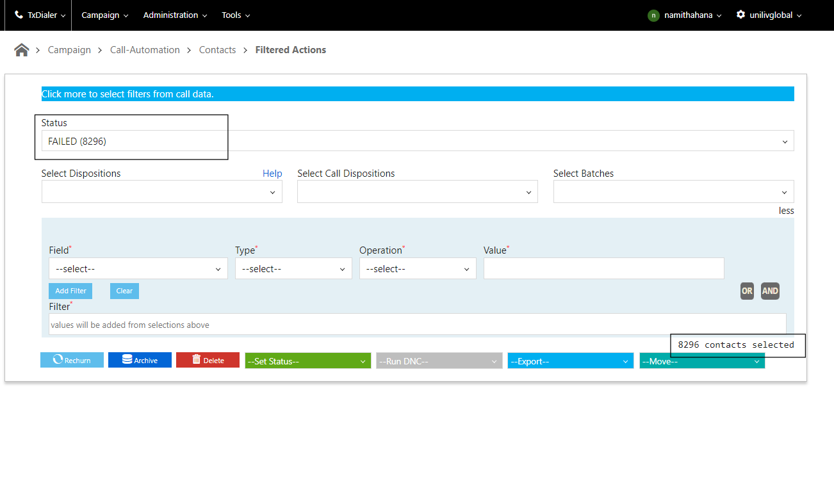Click the Help link

point(272,174)
